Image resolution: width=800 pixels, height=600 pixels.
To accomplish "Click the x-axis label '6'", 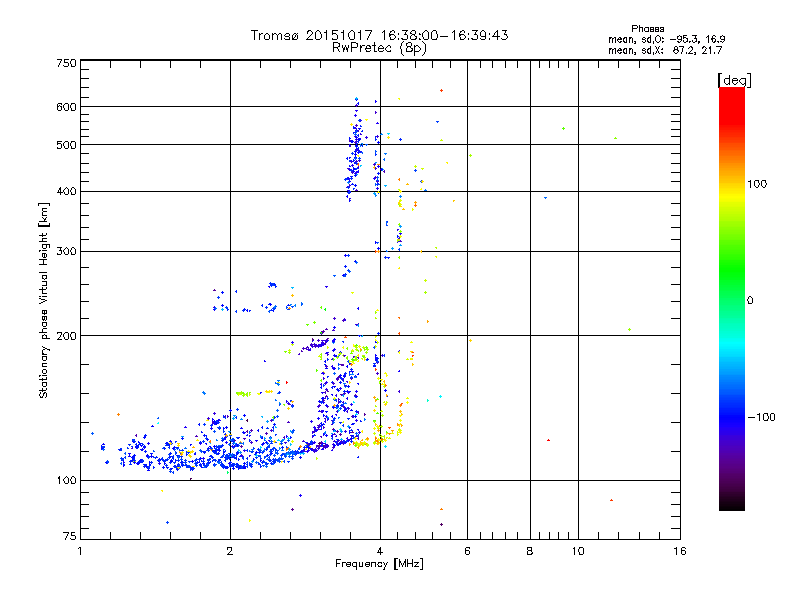I will click(x=467, y=551).
